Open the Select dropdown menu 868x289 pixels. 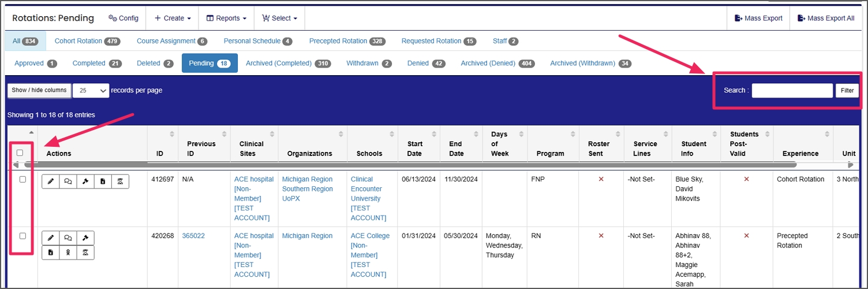(x=279, y=18)
